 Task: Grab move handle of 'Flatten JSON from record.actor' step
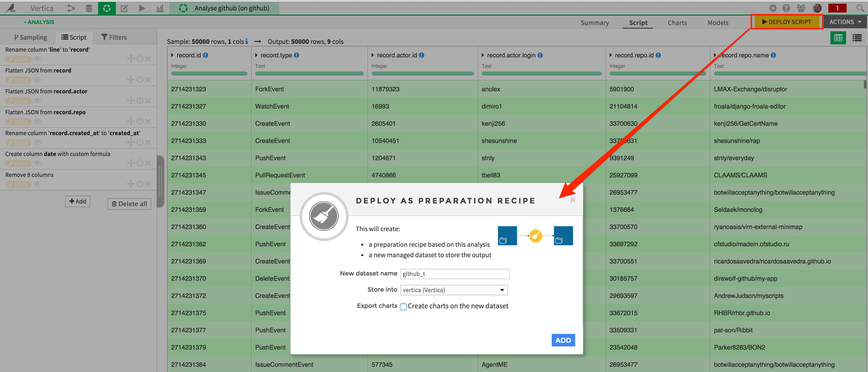(x=131, y=100)
